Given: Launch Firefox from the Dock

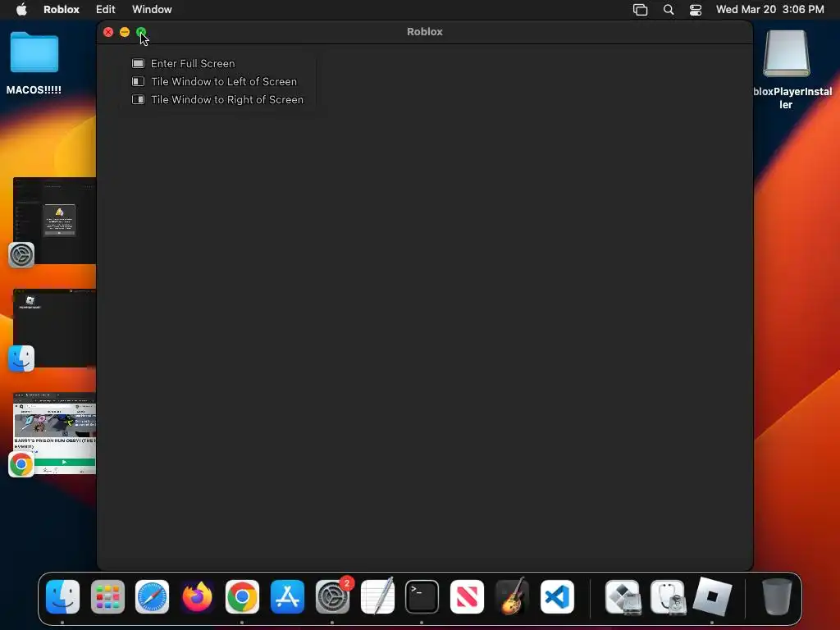Looking at the screenshot, I should (197, 596).
